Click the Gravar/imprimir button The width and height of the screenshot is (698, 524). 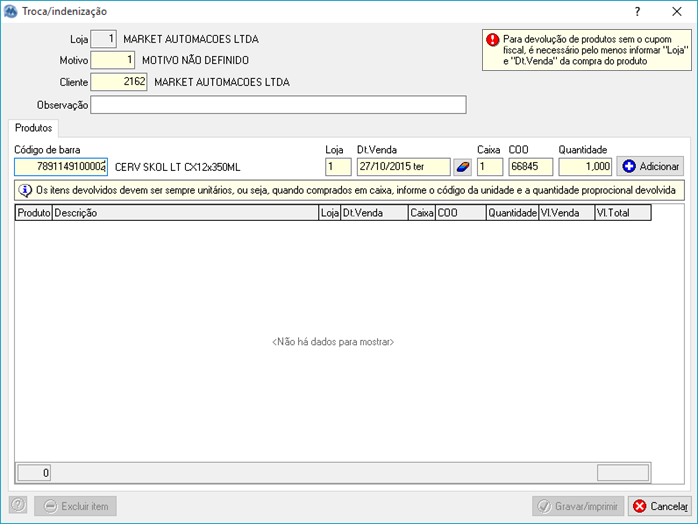pos(578,506)
